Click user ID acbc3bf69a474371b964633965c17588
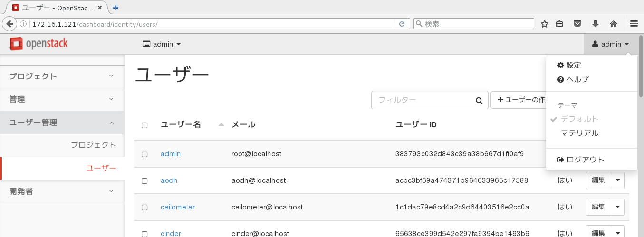 tap(461, 180)
